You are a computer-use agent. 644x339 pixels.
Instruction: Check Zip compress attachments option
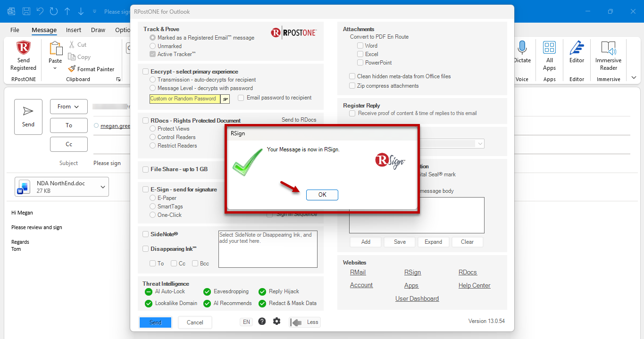click(352, 85)
